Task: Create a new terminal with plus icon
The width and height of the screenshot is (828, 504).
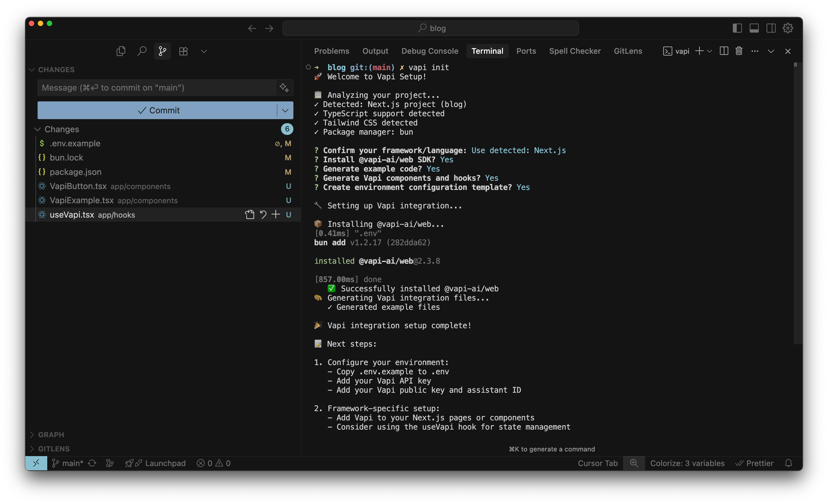Action: pyautogui.click(x=699, y=51)
